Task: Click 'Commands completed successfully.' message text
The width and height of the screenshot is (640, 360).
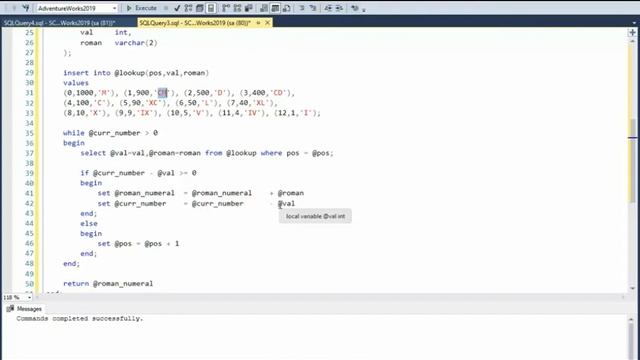Action: pos(80,318)
